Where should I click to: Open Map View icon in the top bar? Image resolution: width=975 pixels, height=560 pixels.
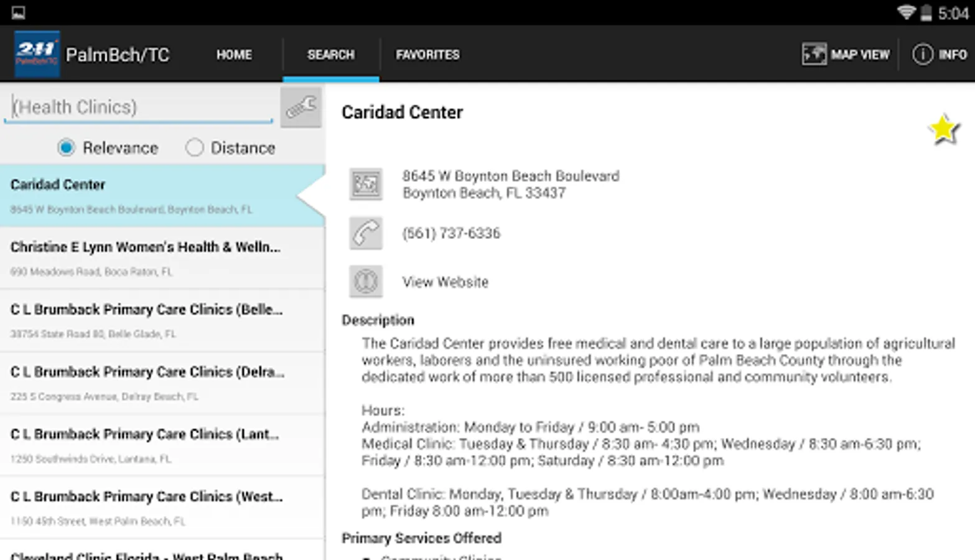click(814, 54)
